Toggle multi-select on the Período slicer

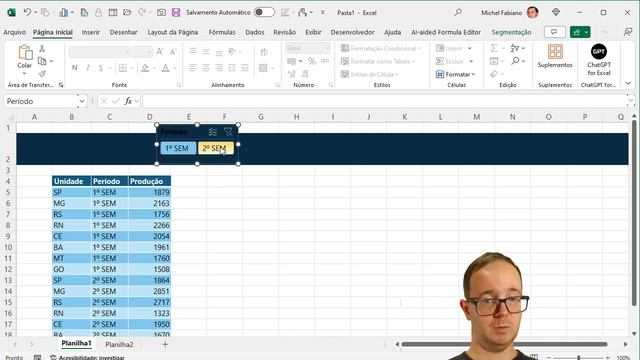point(213,132)
